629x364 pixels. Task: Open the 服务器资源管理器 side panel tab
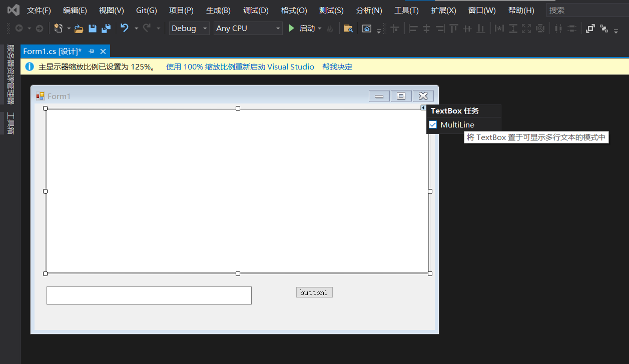click(x=10, y=74)
